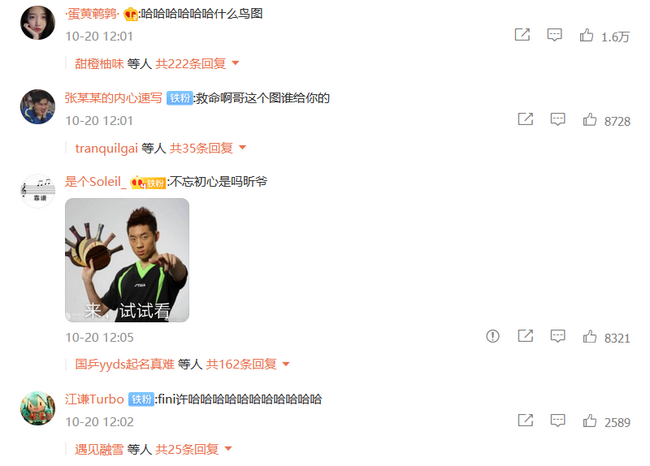The image size is (650, 466).
Task: Reply using comment icon on 蛋黄鹌鹑's comment
Action: [554, 35]
